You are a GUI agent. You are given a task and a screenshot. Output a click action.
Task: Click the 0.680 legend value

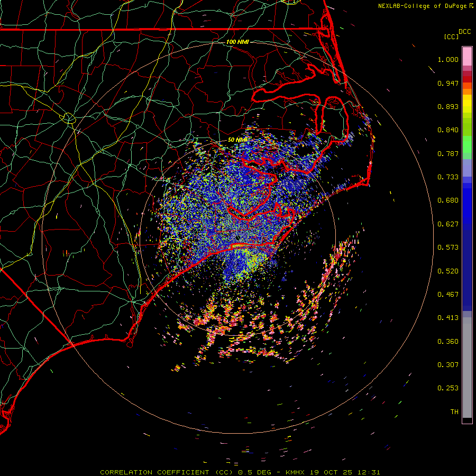pos(448,200)
